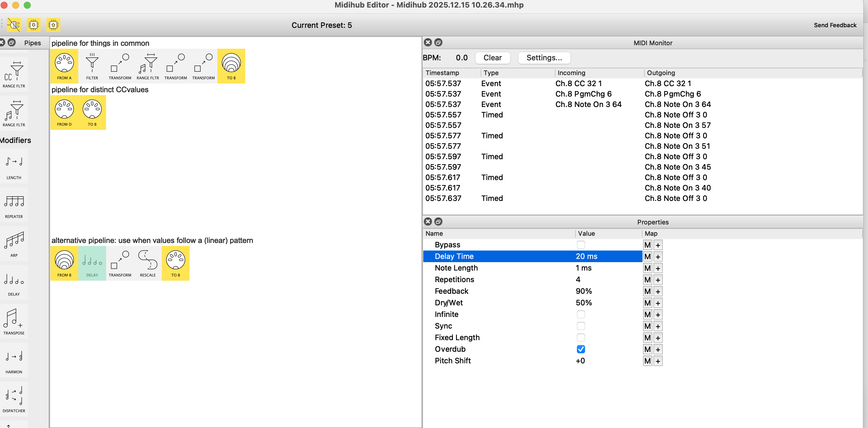868x428 pixels.
Task: Click Send Feedback link
Action: coord(835,25)
